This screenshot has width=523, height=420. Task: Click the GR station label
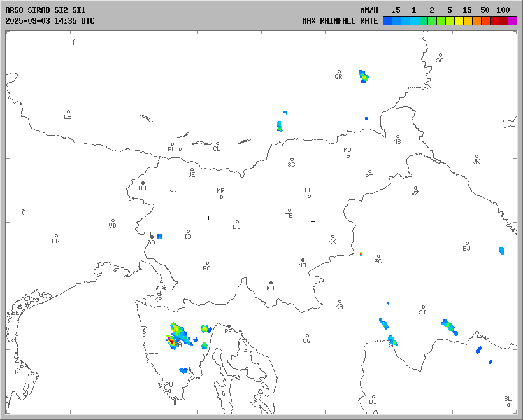338,76
